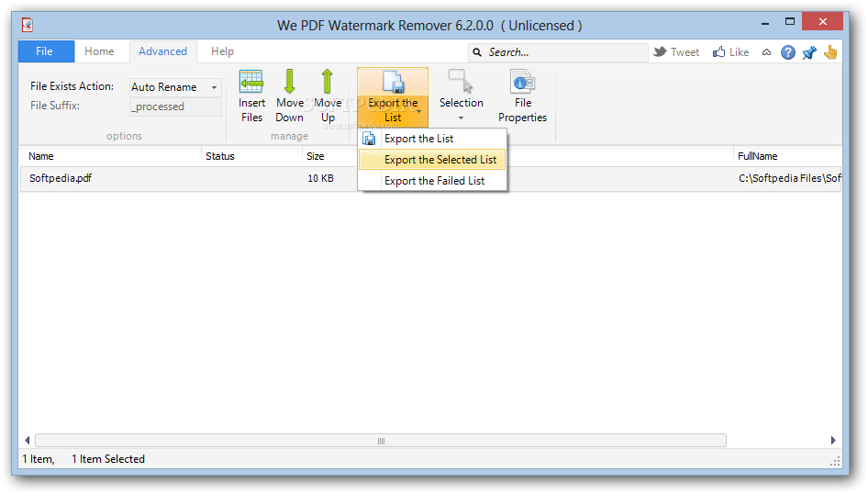Choose Export the Selected List
This screenshot has height=494, width=868.
[x=432, y=160]
